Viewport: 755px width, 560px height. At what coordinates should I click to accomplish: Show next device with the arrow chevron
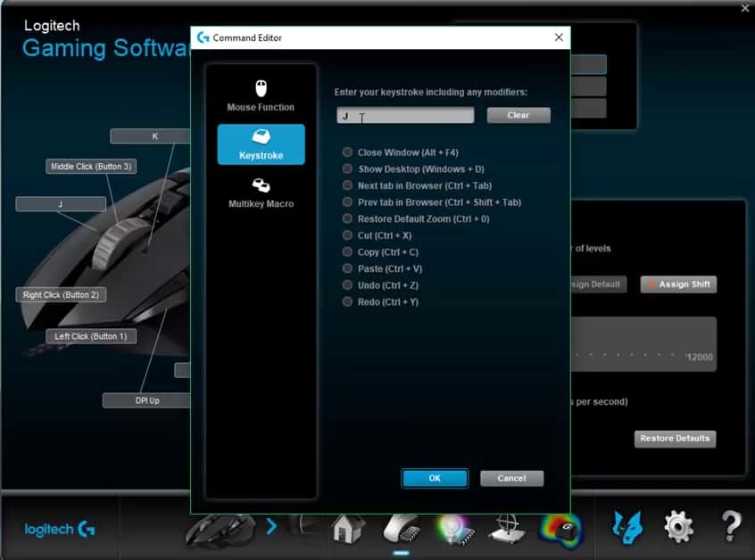[x=271, y=526]
